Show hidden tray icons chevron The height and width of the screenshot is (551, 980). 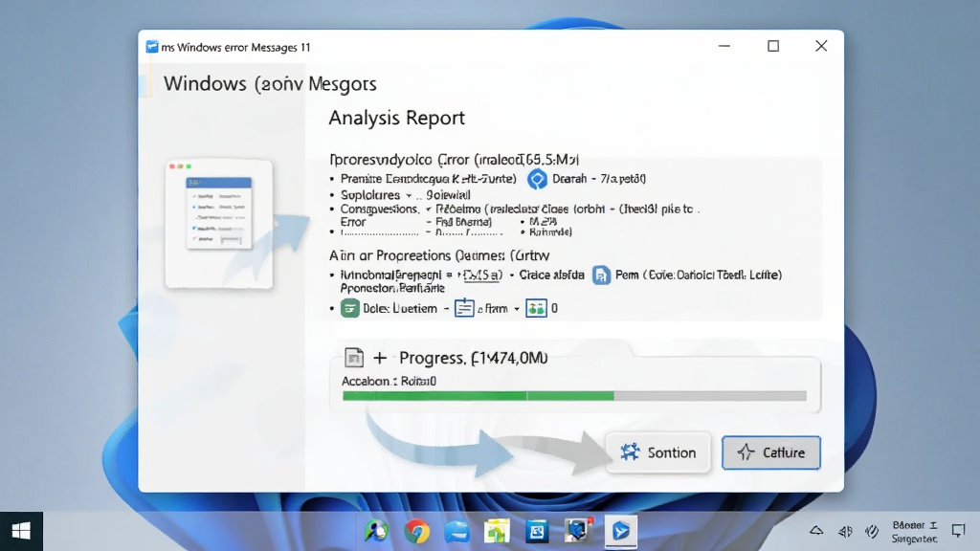pyautogui.click(x=816, y=531)
